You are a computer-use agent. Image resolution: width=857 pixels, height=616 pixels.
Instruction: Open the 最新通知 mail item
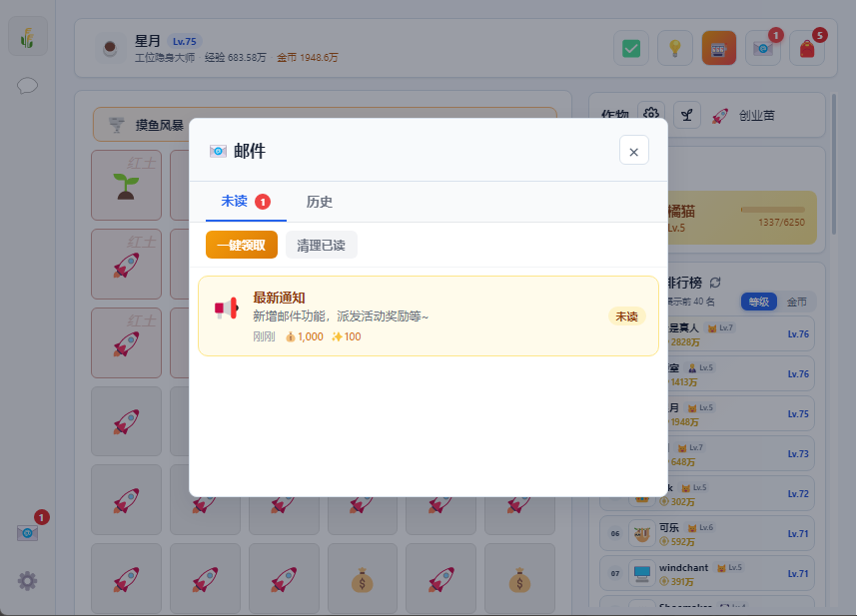(x=428, y=315)
